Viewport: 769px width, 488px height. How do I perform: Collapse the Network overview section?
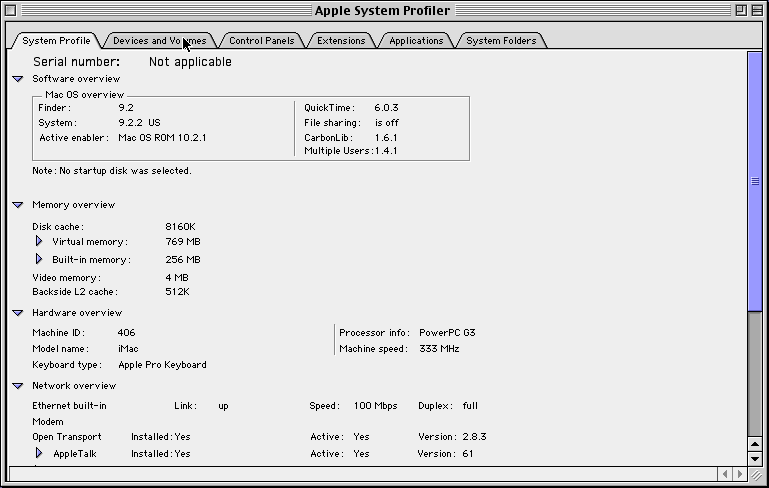tap(18, 386)
